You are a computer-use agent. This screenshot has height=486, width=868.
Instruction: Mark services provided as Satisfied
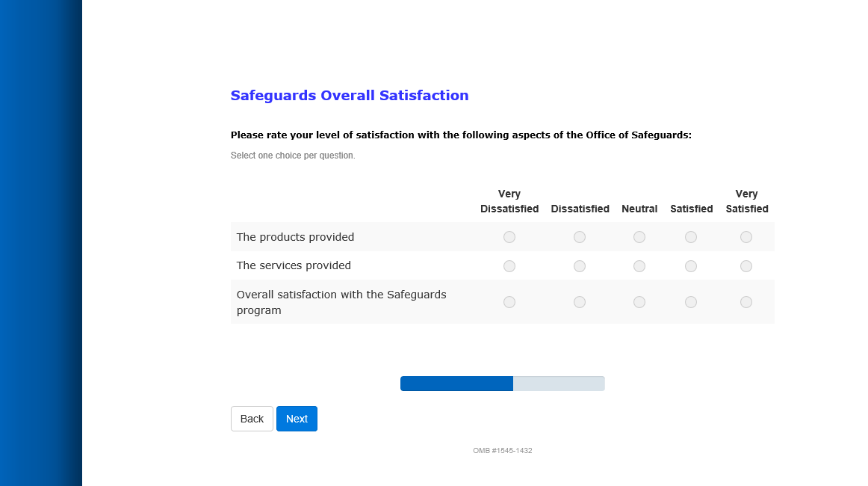click(691, 266)
